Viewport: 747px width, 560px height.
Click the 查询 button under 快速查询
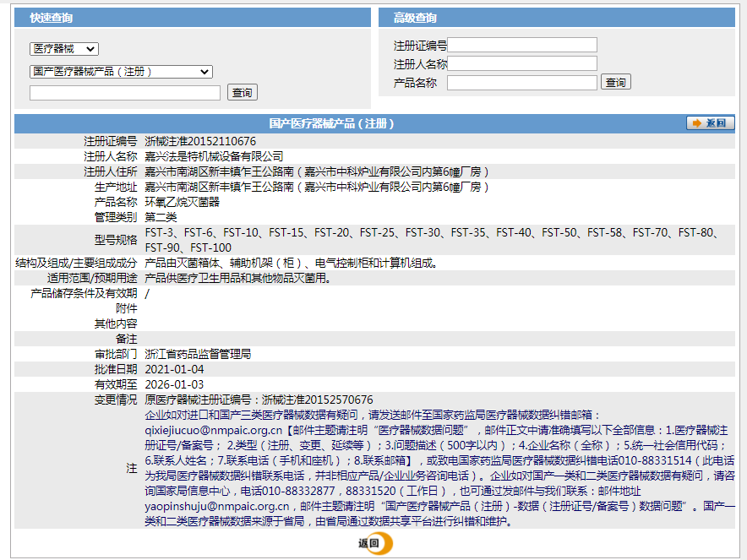tap(243, 92)
